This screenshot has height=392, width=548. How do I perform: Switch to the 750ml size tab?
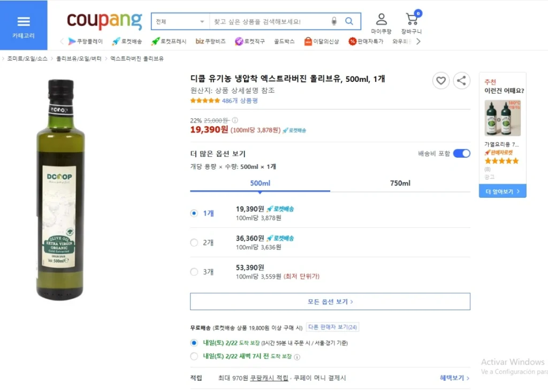point(400,183)
